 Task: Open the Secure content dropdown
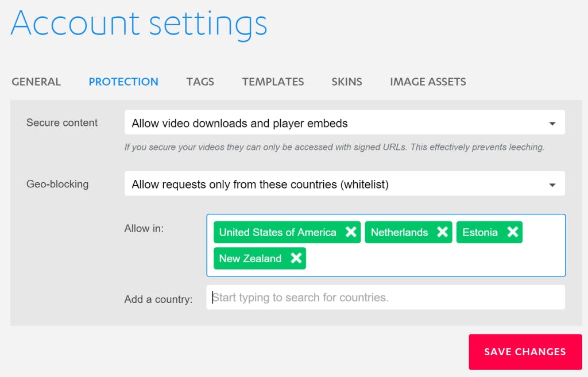click(345, 122)
